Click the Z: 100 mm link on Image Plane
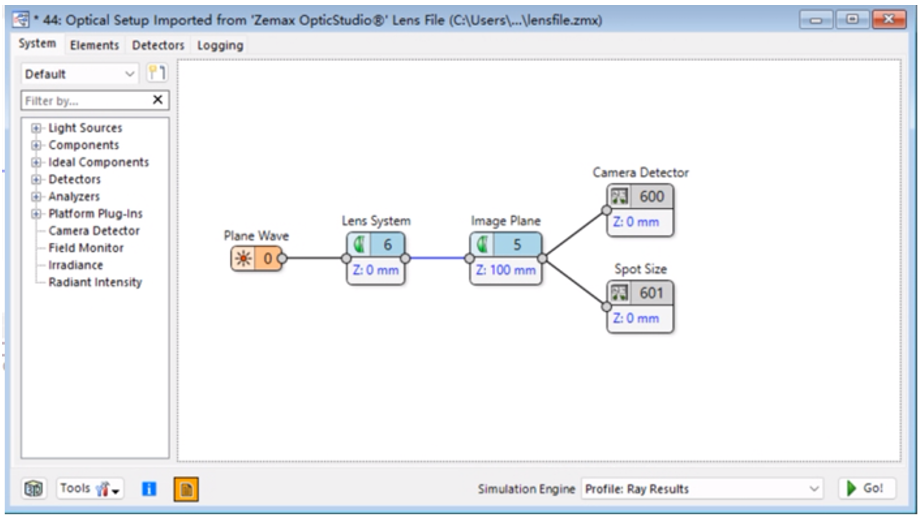921x521 pixels. 505,270
